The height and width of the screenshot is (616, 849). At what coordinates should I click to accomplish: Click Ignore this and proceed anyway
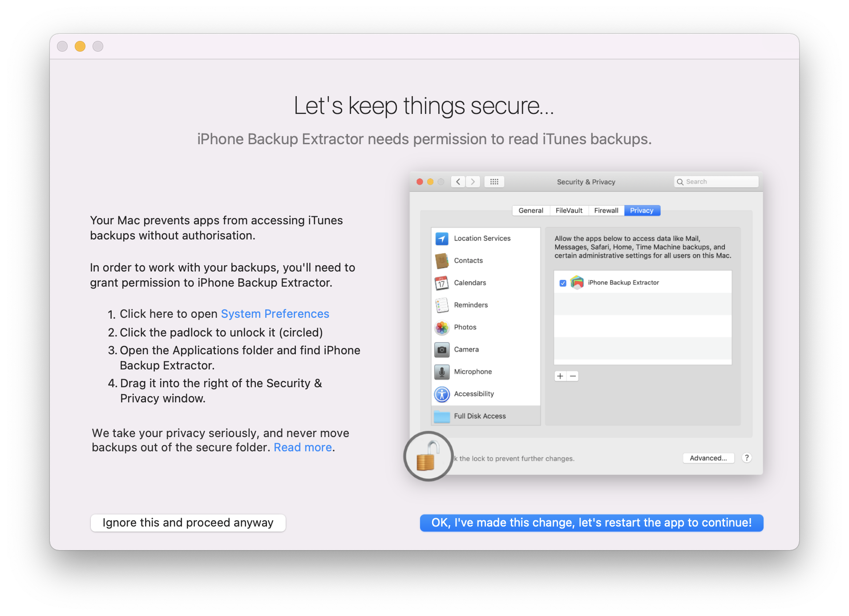tap(188, 523)
